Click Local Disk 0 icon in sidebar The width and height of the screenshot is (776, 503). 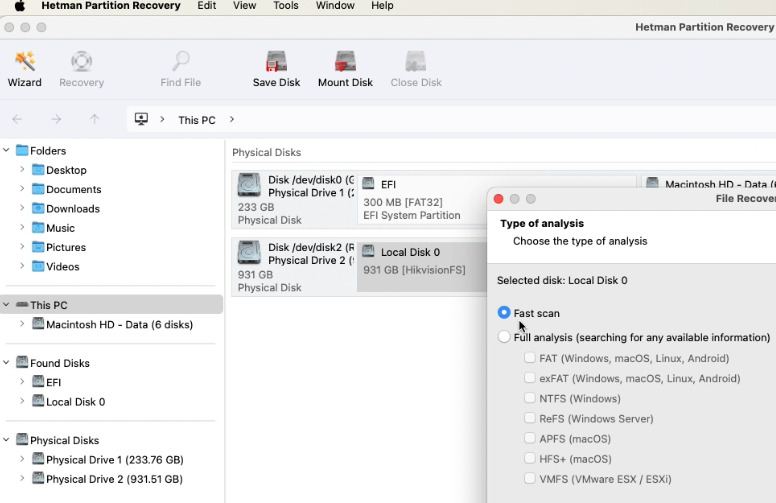[38, 401]
